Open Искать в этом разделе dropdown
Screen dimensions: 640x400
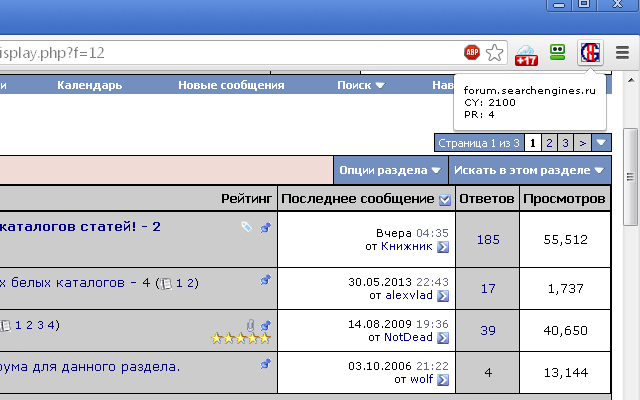coord(529,170)
